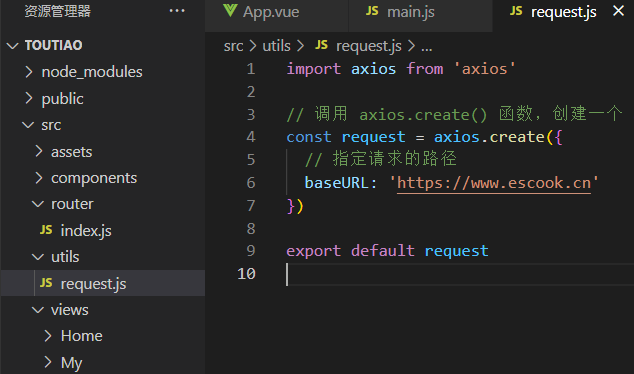
Task: Select request.js file in explorer tree
Action: (103, 283)
